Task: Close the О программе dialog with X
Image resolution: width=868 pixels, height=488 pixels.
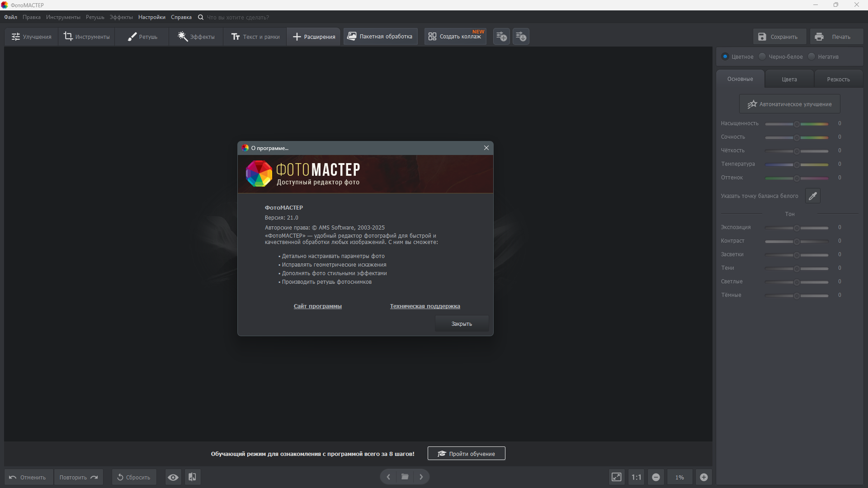Action: 486,148
